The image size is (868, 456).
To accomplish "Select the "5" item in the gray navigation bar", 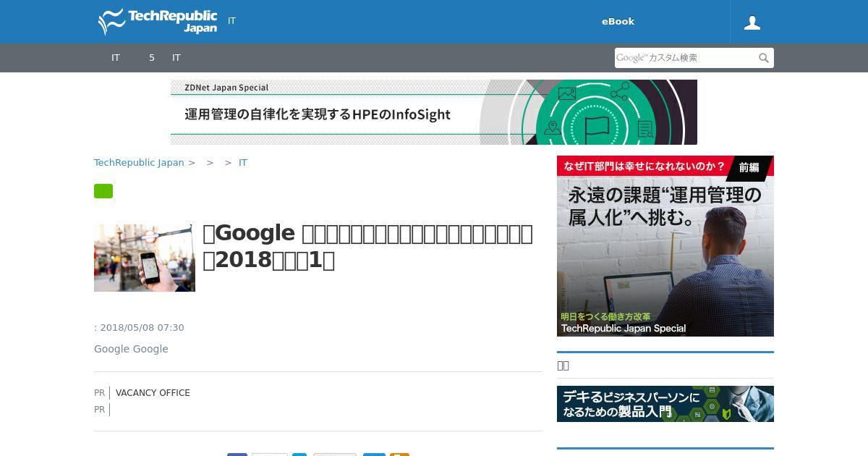I will (152, 58).
